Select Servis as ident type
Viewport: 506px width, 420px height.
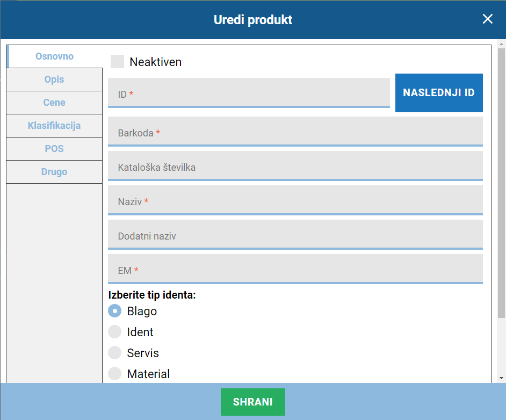point(115,353)
